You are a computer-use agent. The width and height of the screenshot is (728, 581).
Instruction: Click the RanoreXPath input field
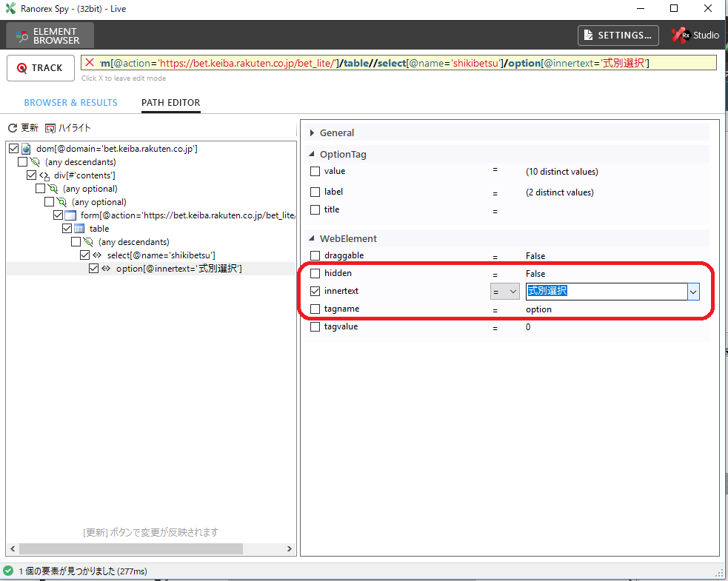(x=399, y=63)
